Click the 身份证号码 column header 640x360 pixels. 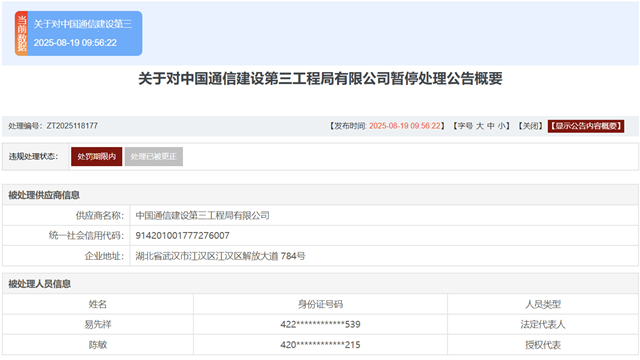320,304
